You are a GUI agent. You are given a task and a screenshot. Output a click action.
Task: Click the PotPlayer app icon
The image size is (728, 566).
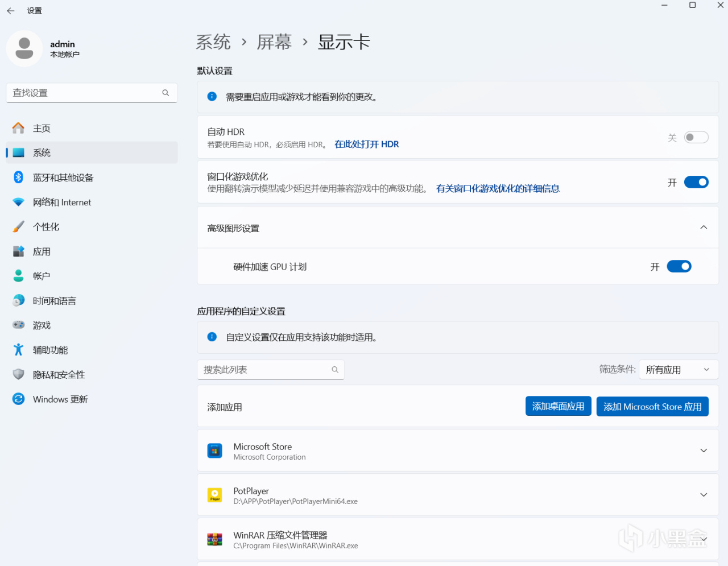point(214,494)
